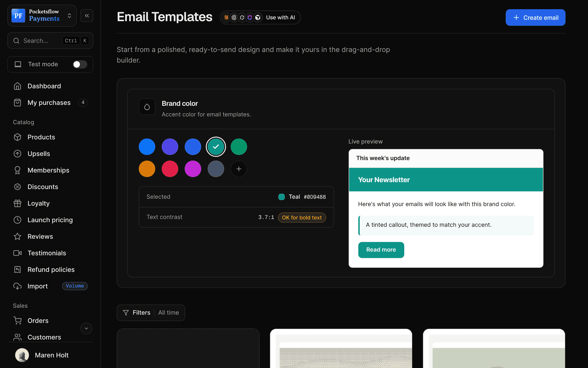Click the #0D9488 hex value
The width and height of the screenshot is (588, 368).
click(315, 197)
